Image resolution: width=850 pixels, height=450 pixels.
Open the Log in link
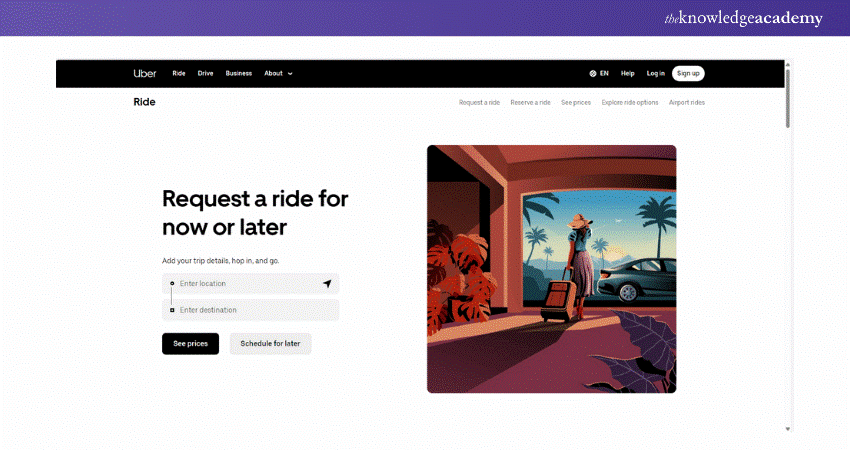(655, 73)
